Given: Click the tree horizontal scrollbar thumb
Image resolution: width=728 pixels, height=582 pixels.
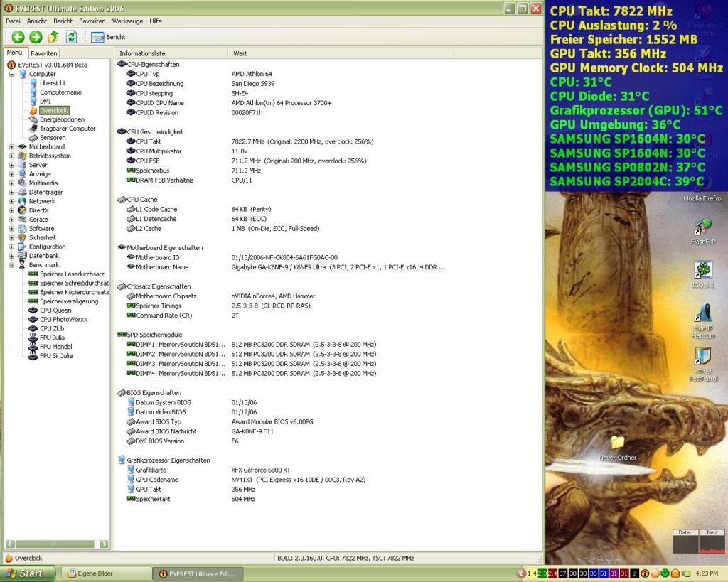Looking at the screenshot, I should (55, 544).
